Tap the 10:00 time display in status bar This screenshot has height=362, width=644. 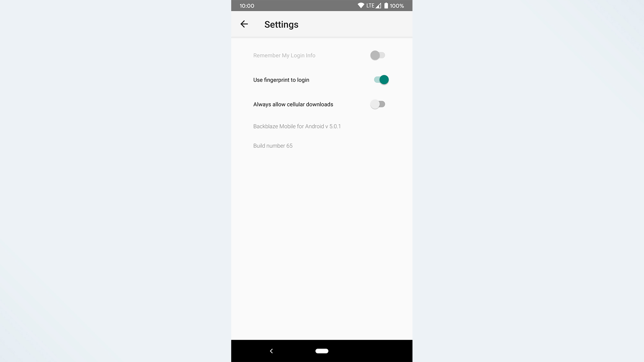(x=246, y=6)
